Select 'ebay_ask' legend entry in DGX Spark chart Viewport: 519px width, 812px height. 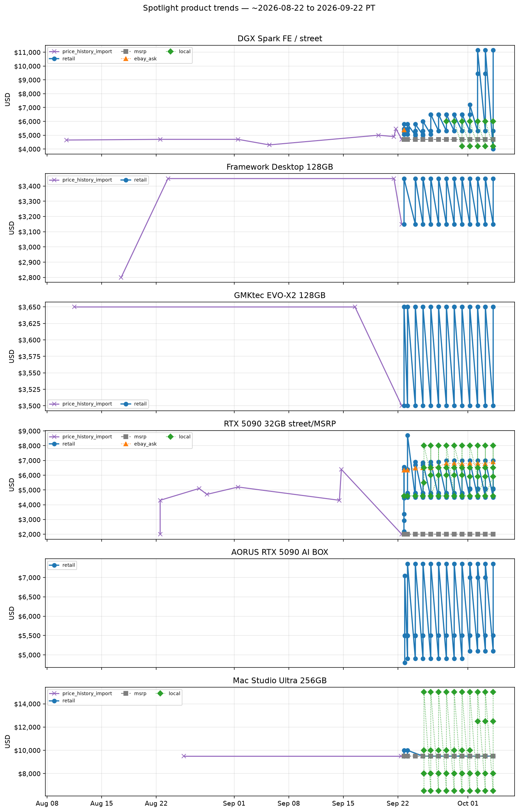139,59
